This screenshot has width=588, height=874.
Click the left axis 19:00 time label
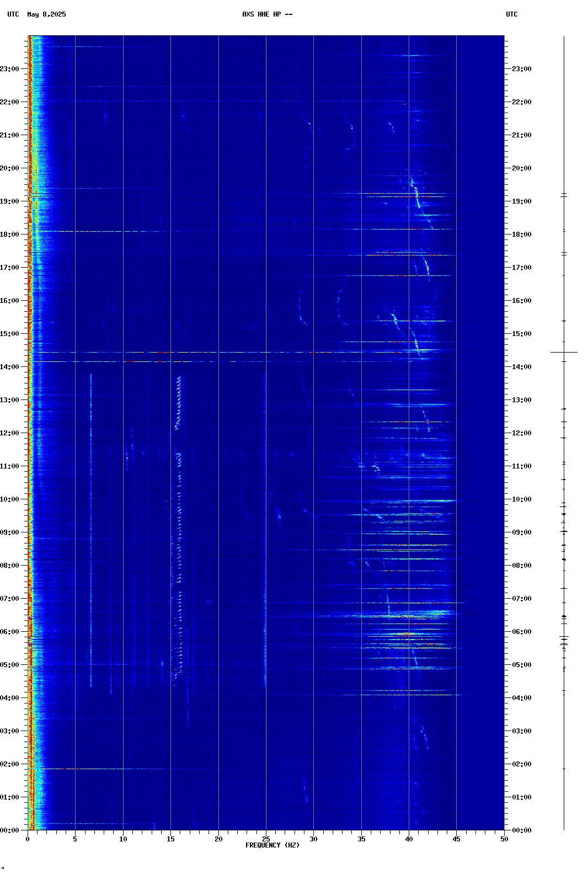[9, 201]
